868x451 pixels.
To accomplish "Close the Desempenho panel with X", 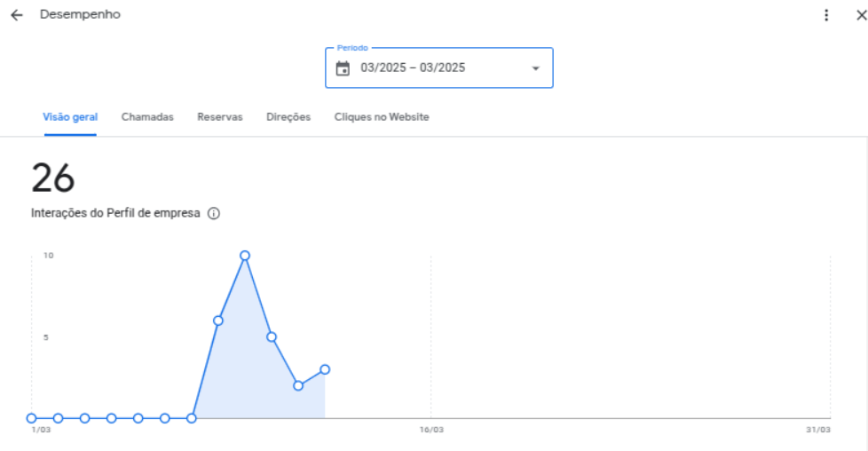I will (862, 15).
